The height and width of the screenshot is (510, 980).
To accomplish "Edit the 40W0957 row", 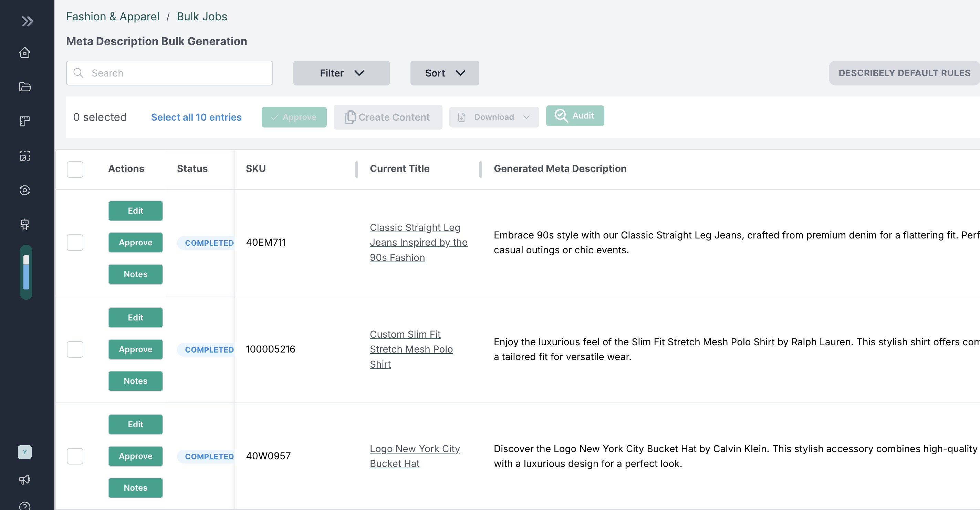I will [x=135, y=424].
